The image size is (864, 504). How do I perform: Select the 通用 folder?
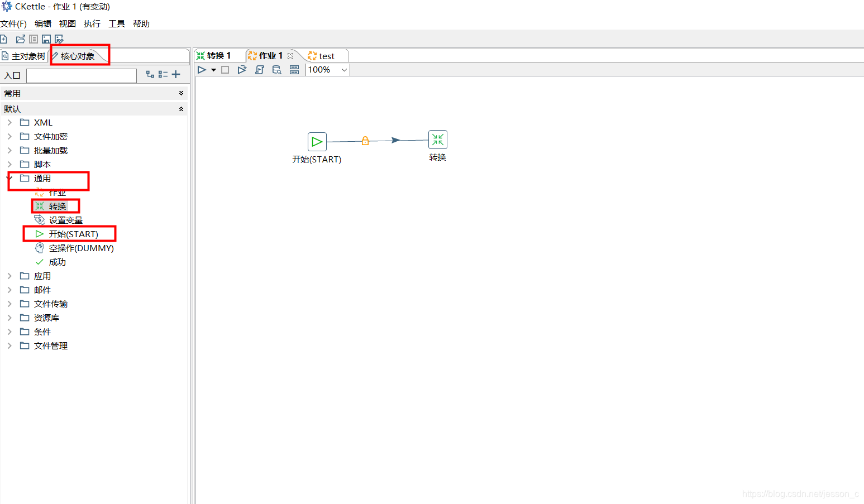tap(42, 179)
